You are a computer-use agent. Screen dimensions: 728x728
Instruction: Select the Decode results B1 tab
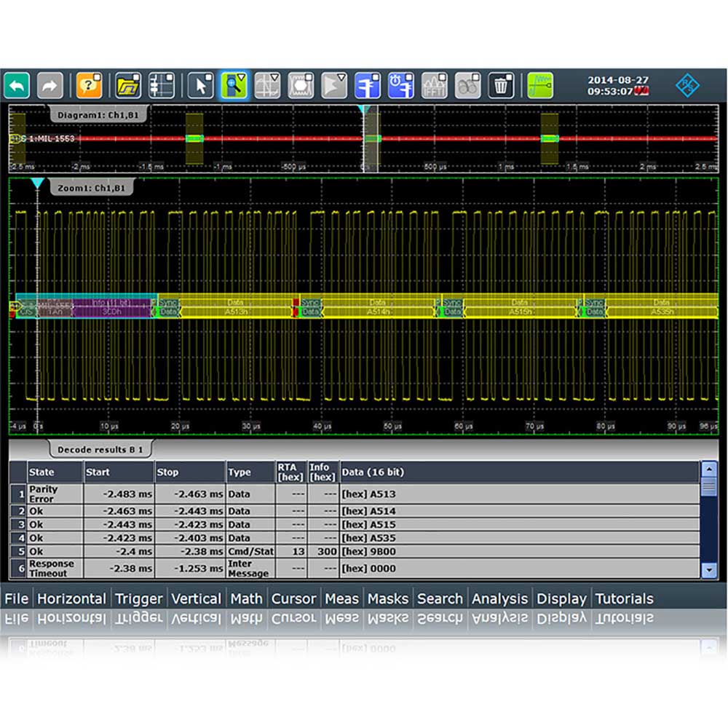pyautogui.click(x=100, y=450)
